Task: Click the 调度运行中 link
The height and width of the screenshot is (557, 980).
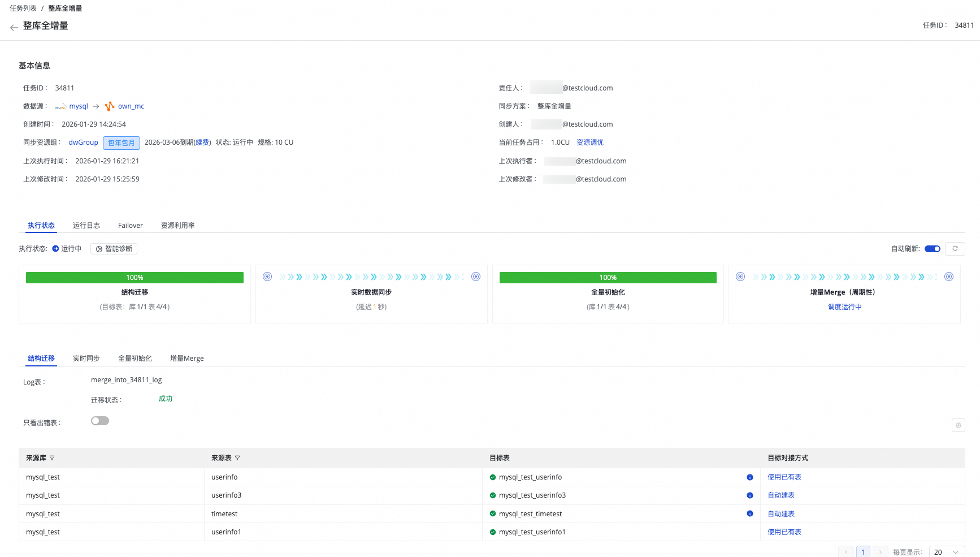Action: (x=845, y=307)
